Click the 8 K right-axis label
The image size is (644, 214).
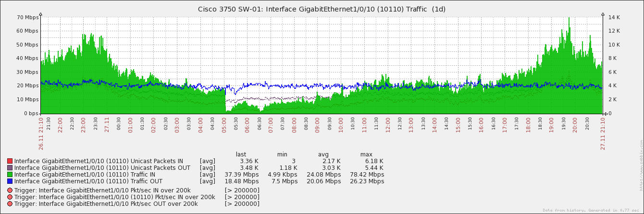pyautogui.click(x=613, y=59)
